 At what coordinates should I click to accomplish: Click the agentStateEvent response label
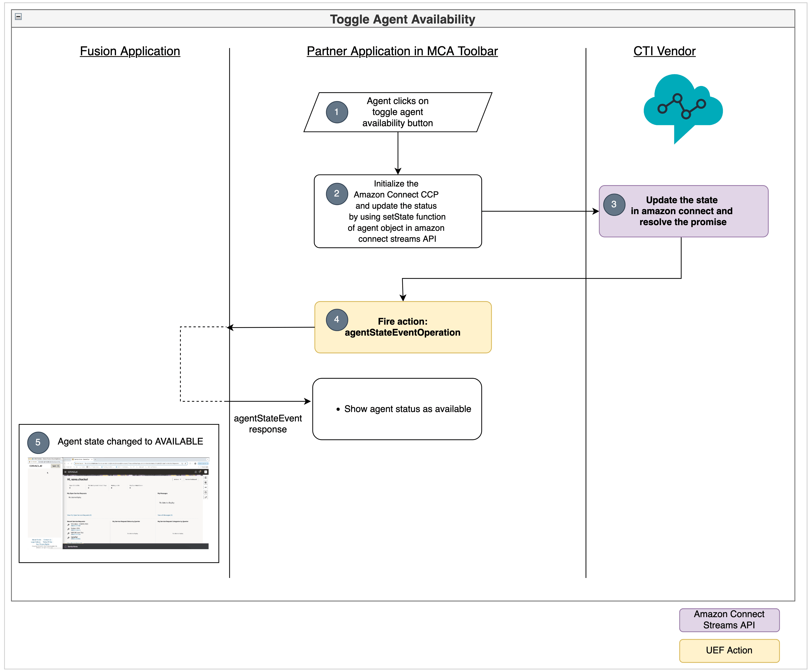pos(268,424)
